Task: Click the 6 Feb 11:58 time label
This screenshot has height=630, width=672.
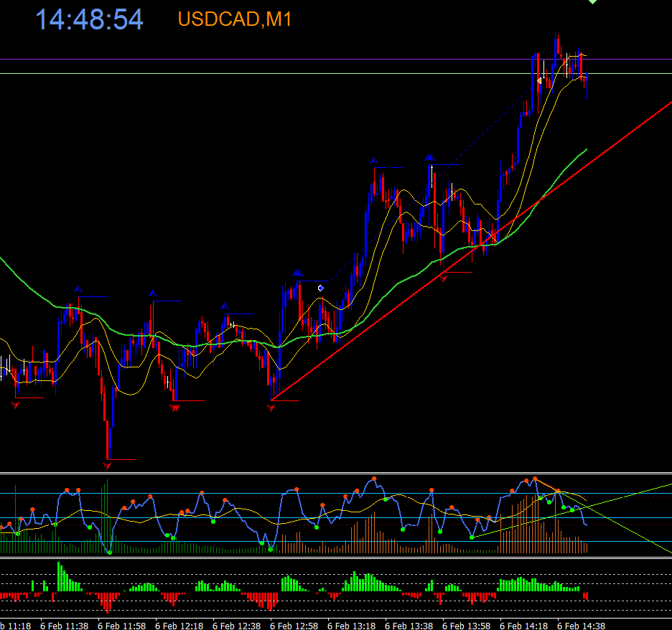Action: click(122, 626)
